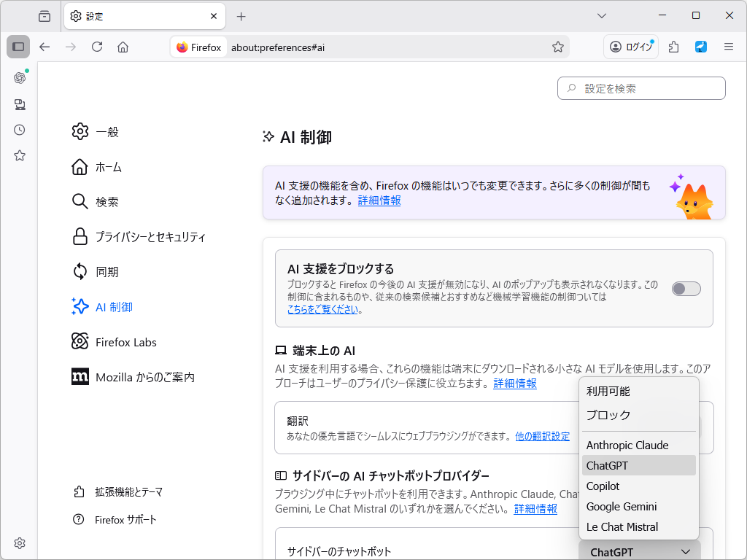747x560 pixels.
Task: Navigate to the browser home page
Action: [x=123, y=47]
